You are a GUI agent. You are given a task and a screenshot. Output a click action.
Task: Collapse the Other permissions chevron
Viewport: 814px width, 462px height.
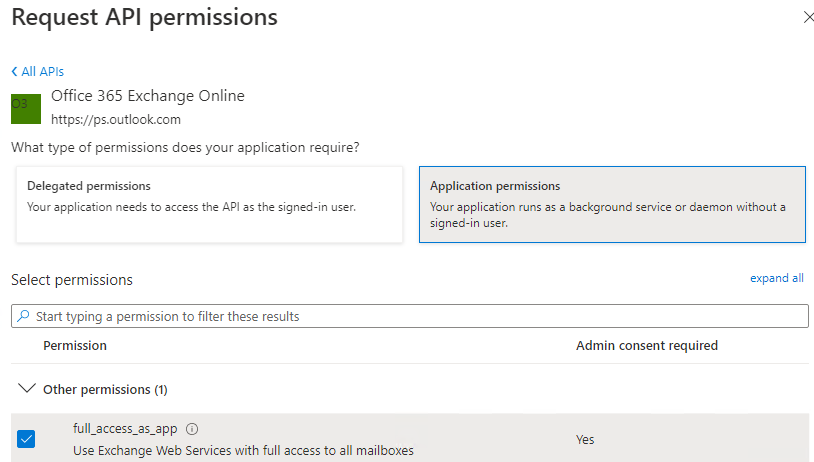(25, 389)
